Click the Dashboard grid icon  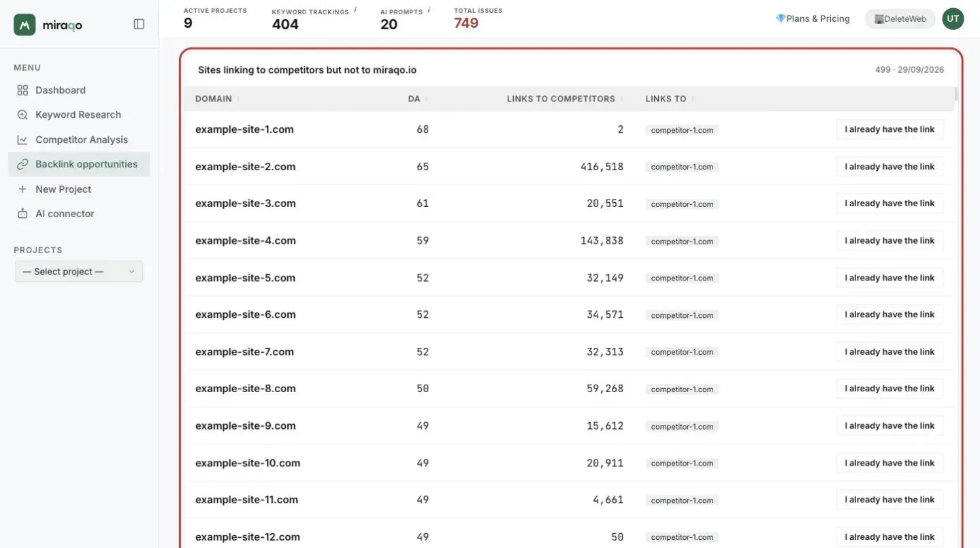coord(22,91)
